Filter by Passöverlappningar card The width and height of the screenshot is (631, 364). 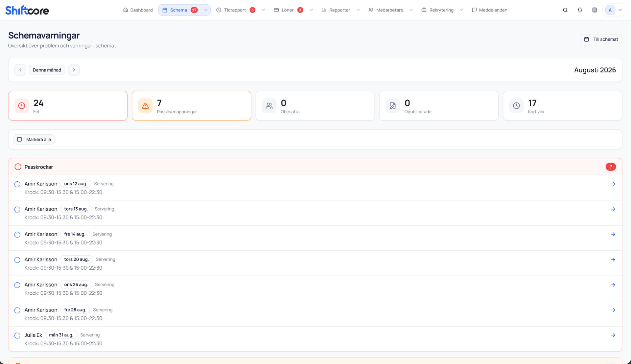click(x=192, y=106)
